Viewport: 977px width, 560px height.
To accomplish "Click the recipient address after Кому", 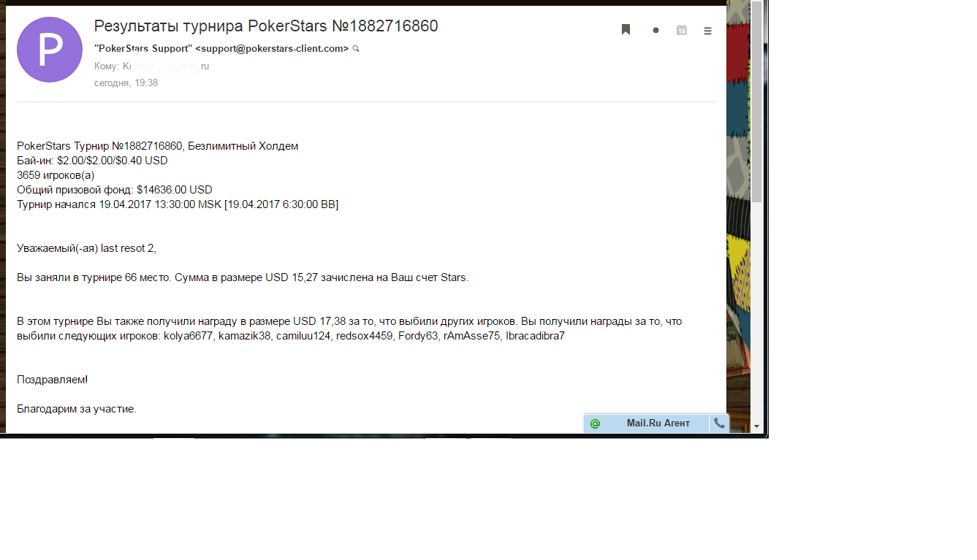I will point(166,66).
